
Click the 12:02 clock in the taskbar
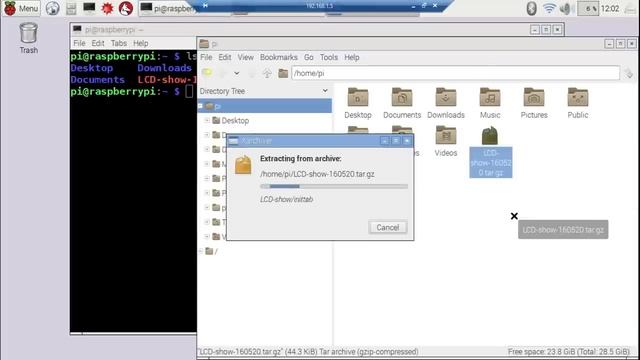pyautogui.click(x=610, y=8)
